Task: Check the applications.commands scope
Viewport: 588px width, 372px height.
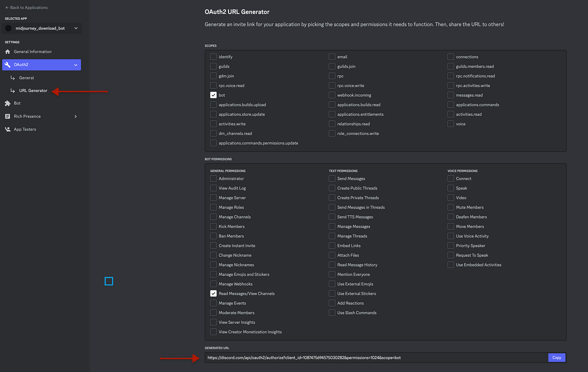Action: [451, 105]
